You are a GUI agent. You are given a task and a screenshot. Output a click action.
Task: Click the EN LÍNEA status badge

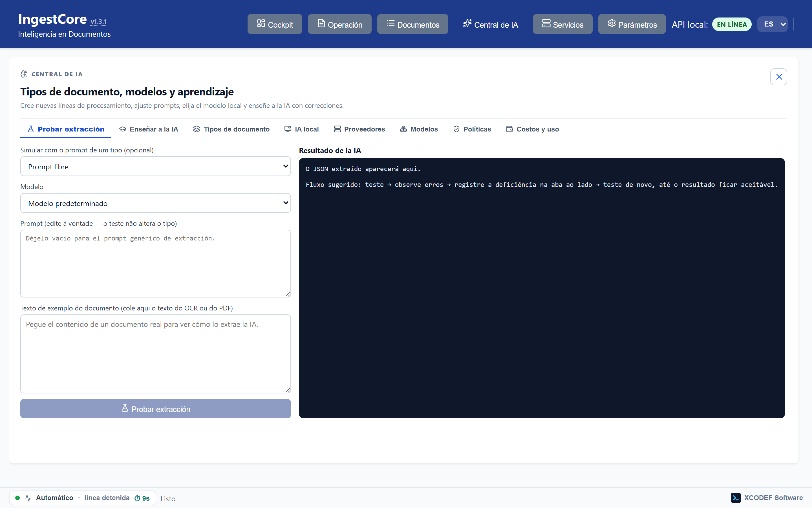click(731, 24)
